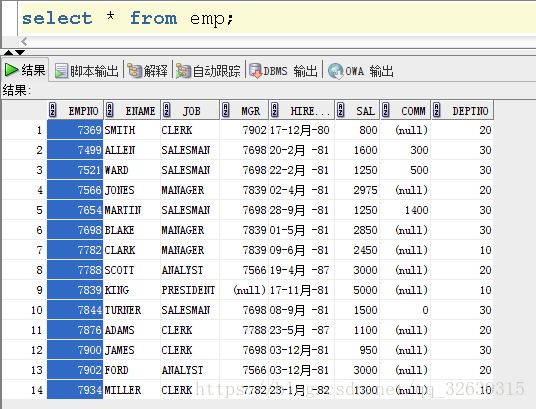536x409 pixels.
Task: Click salary cell 2975
Action: tap(357, 190)
